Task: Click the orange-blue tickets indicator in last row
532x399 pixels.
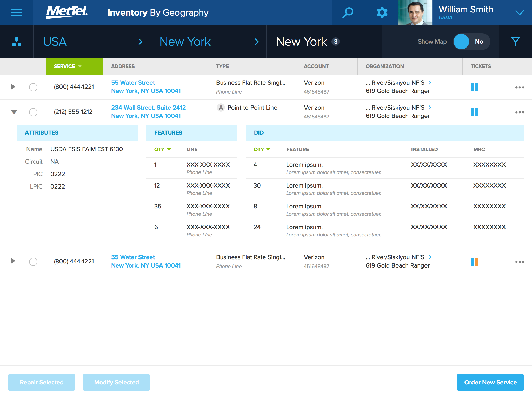Action: 474,262
